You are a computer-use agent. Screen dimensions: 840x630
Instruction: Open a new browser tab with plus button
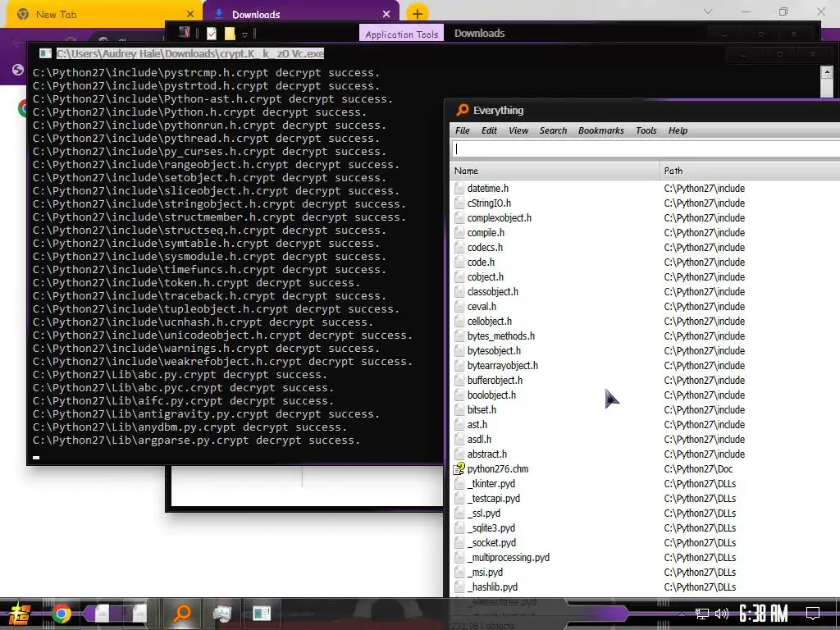tap(418, 14)
